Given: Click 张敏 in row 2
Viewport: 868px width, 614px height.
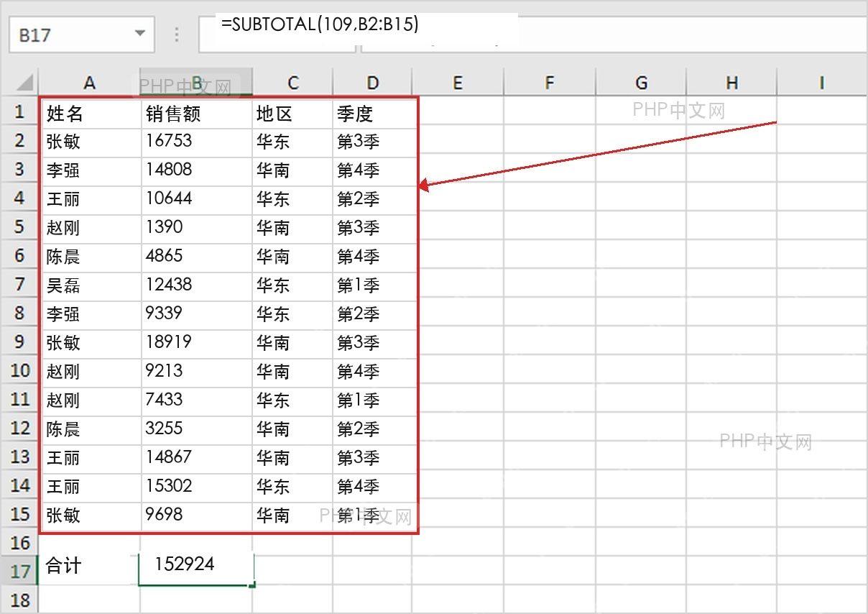Looking at the screenshot, I should point(90,142).
